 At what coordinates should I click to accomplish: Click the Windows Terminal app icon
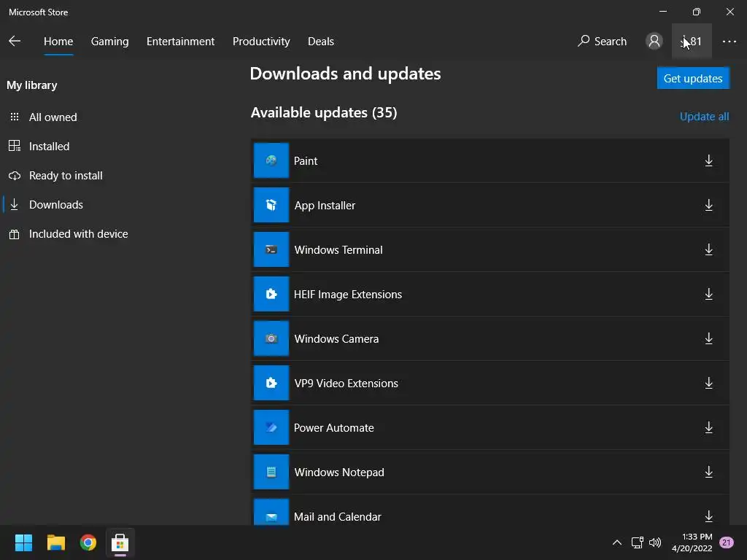[271, 249]
